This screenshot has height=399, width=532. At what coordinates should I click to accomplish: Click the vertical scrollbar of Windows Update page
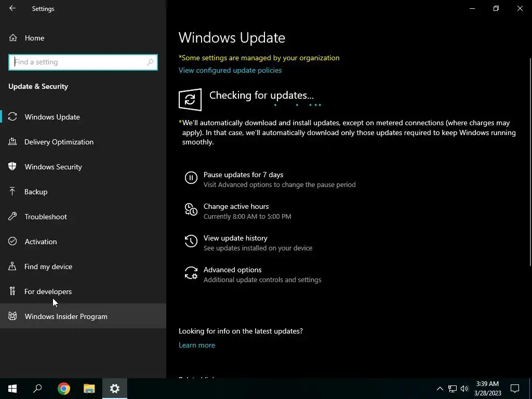click(530, 162)
